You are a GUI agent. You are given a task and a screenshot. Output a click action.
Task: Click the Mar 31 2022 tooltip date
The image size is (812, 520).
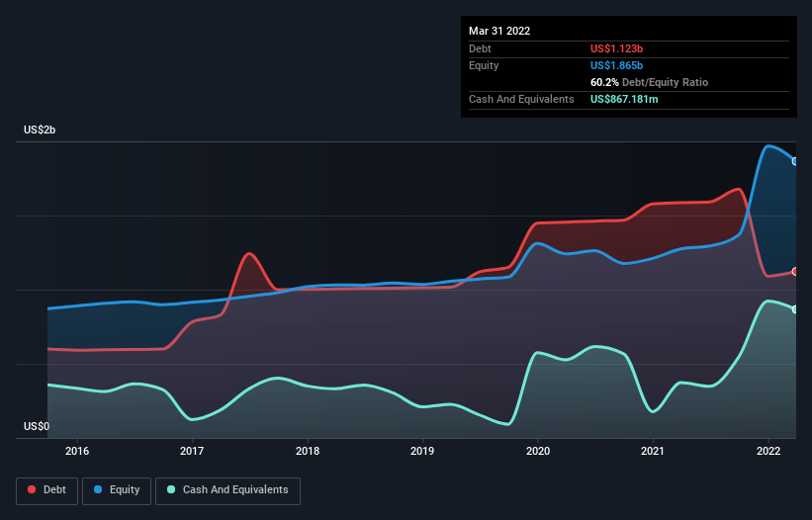click(x=499, y=31)
